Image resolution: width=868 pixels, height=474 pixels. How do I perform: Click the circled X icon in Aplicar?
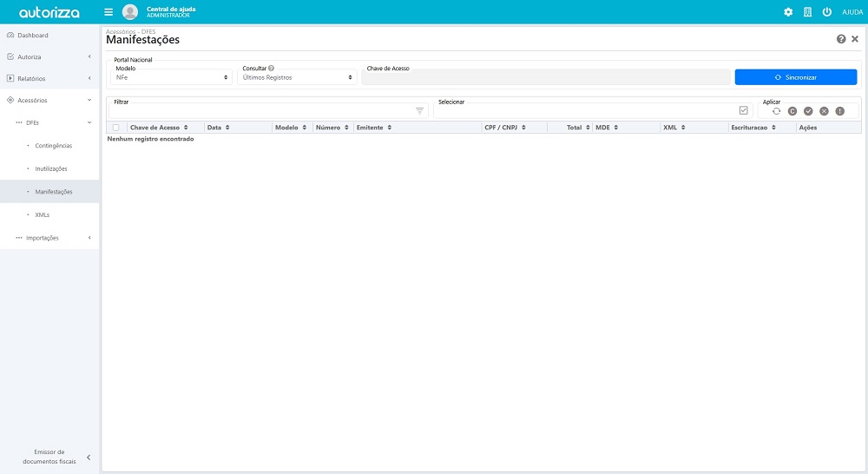tap(824, 111)
